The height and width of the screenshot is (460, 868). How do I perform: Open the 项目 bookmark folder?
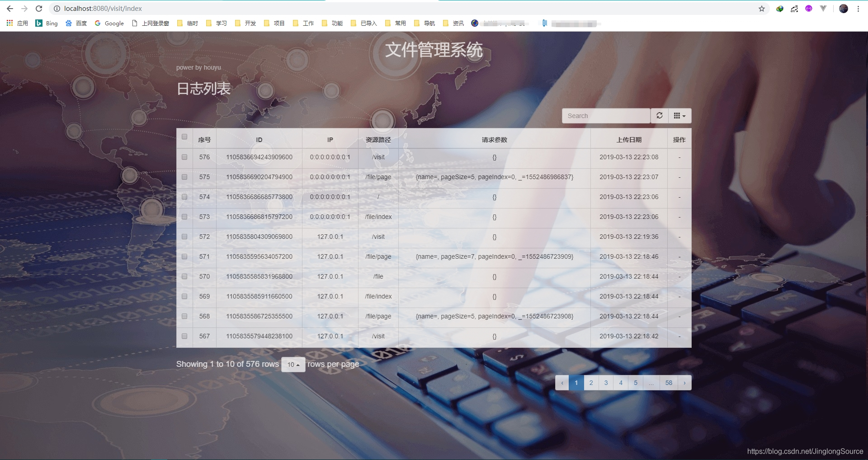click(x=274, y=23)
